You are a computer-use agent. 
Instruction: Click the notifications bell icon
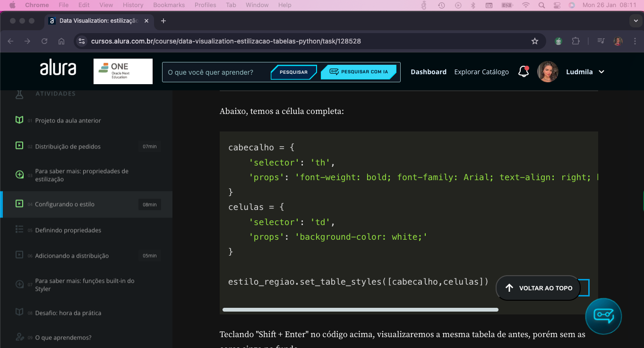[x=523, y=72]
